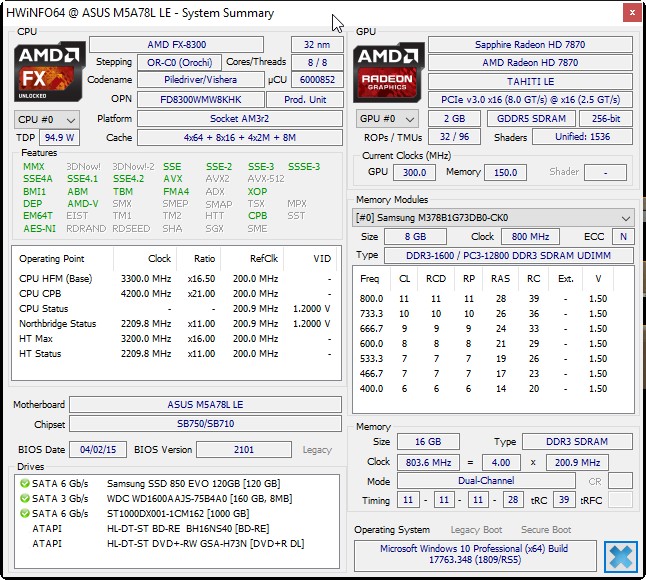This screenshot has width=646, height=580.
Task: Click the SSE4.2 feature label
Action: (129, 179)
